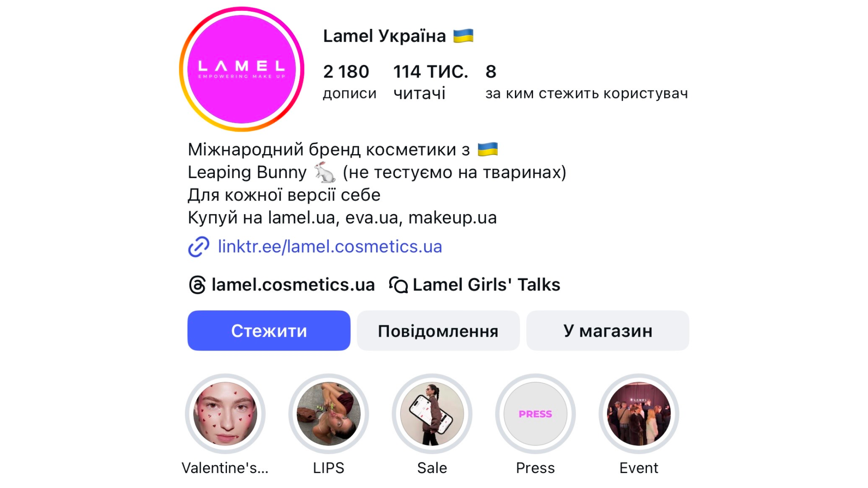Click the Lamel Girls' Talks channel icon
868x488 pixels.
click(398, 285)
